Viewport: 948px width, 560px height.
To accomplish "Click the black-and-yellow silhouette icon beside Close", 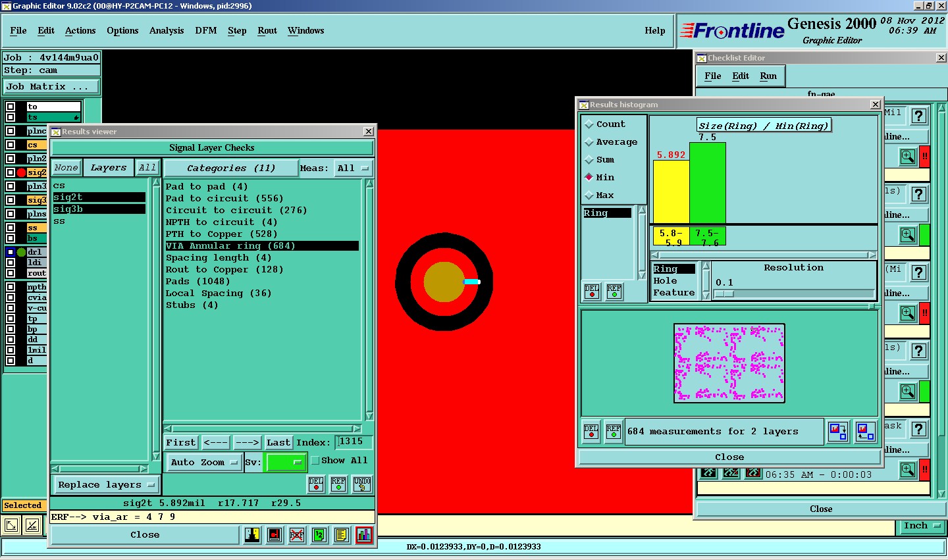I will coord(252,535).
